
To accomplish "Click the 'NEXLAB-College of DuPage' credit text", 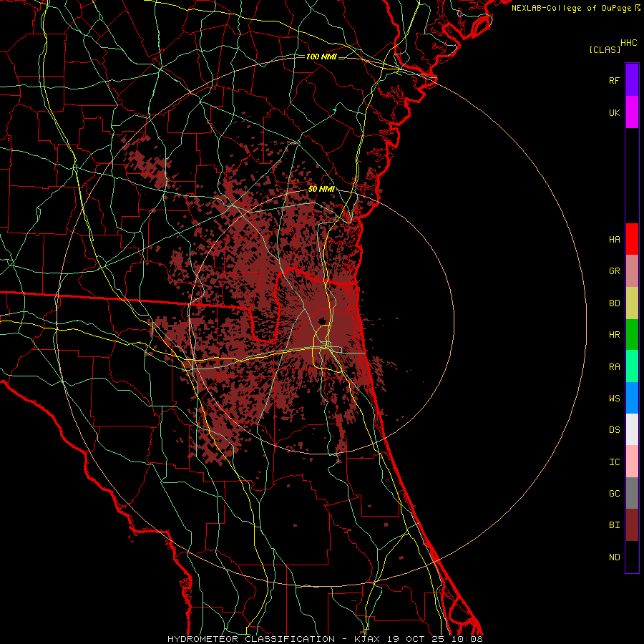I will pyautogui.click(x=571, y=8).
